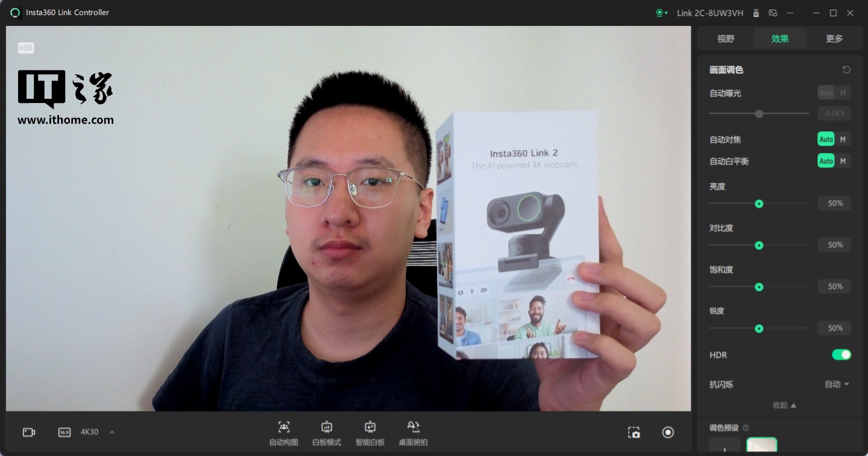
Task: Click the 饱和度 saturation slider handle
Action: 759,287
